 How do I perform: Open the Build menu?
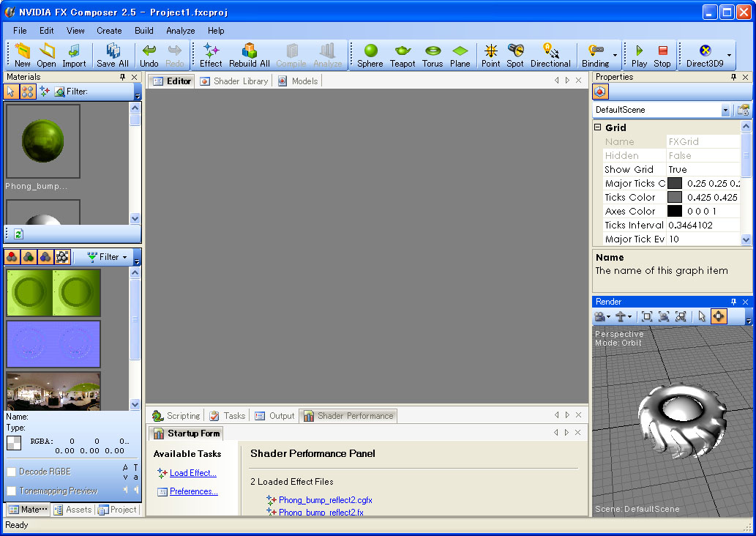coord(143,31)
